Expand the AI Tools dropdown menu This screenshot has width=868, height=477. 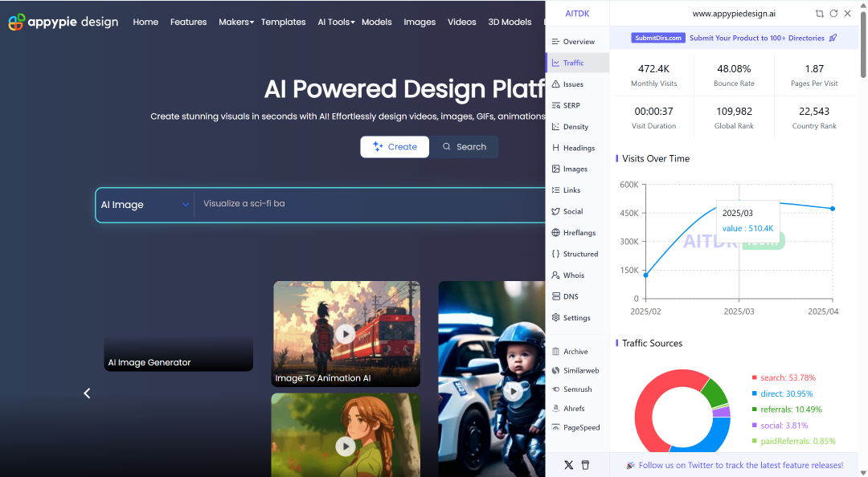tap(336, 22)
